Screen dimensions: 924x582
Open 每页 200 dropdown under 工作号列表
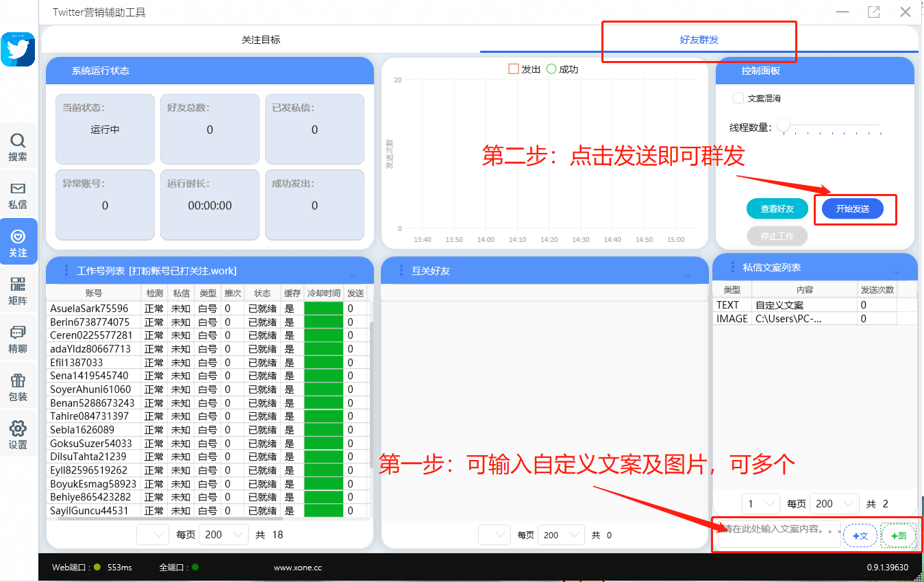pyautogui.click(x=223, y=534)
